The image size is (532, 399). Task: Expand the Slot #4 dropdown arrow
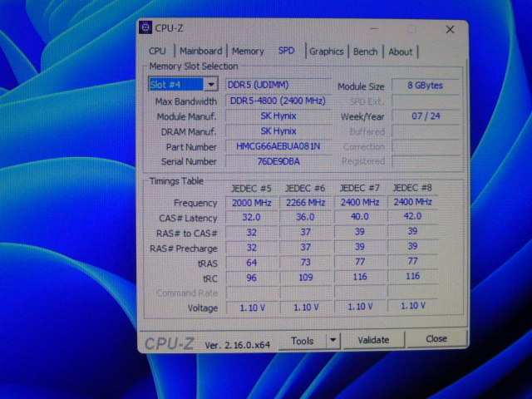pyautogui.click(x=211, y=85)
